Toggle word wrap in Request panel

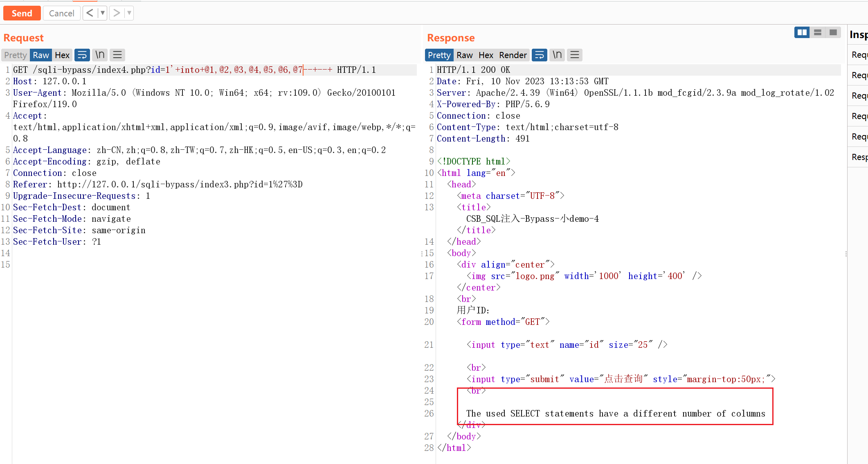[82, 55]
